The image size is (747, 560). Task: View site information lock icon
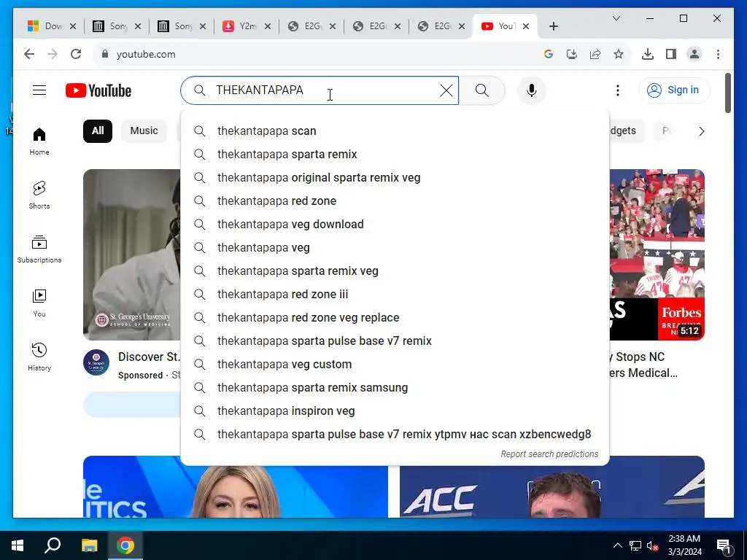pos(105,54)
